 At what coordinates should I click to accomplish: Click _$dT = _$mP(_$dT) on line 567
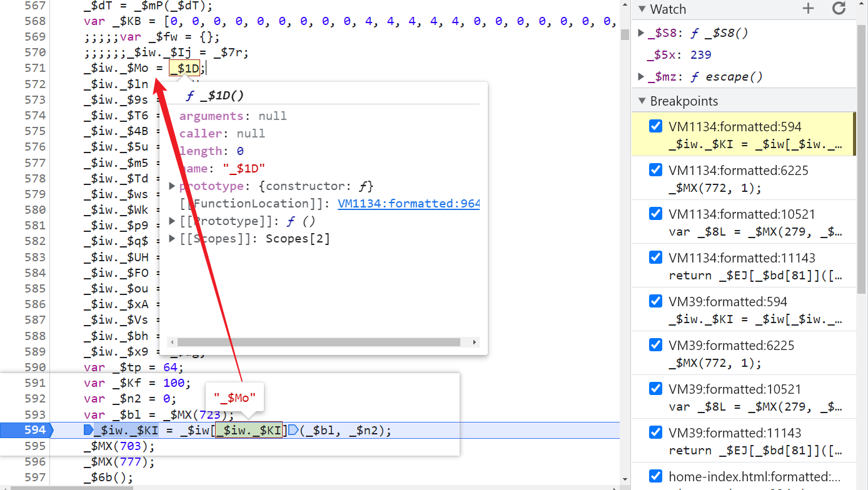pyautogui.click(x=148, y=7)
